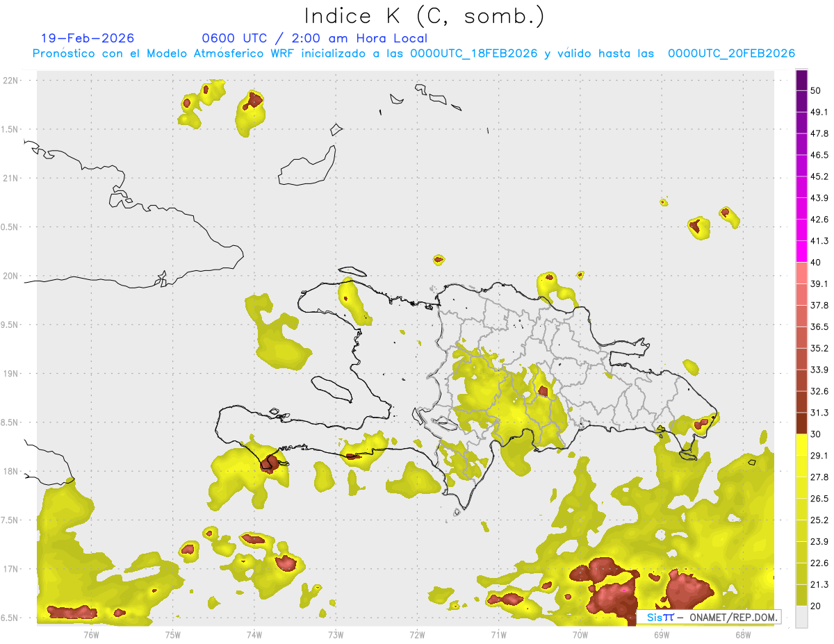Click the colorbar value '42.6'
Screen dimensions: 834x644
tap(819, 220)
